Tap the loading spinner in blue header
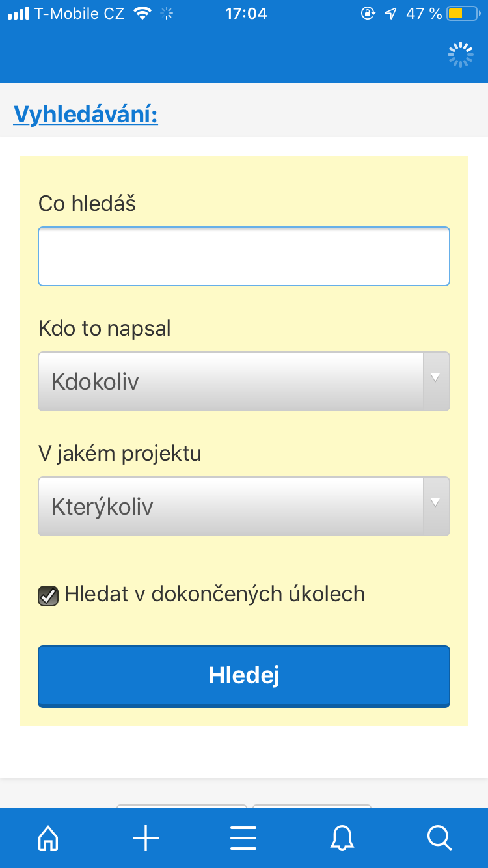The image size is (488, 868). coord(461,55)
